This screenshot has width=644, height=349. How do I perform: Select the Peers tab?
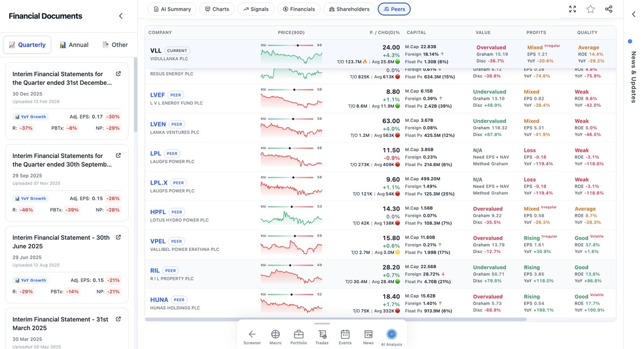pyautogui.click(x=394, y=9)
